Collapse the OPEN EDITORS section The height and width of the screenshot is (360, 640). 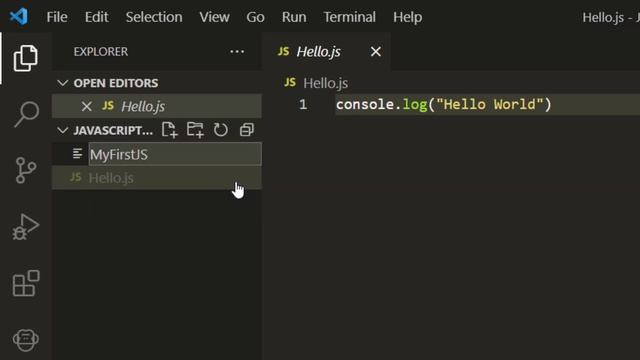pos(62,83)
